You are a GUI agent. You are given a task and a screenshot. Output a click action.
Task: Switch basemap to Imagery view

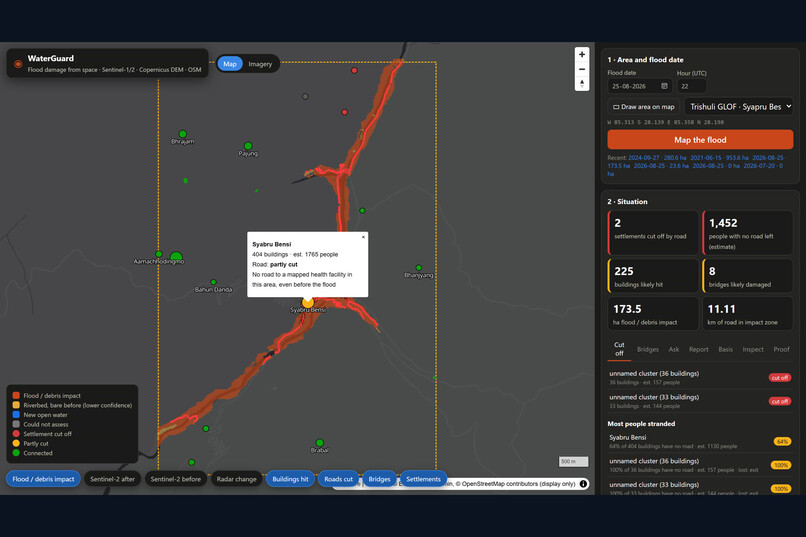tap(260, 64)
